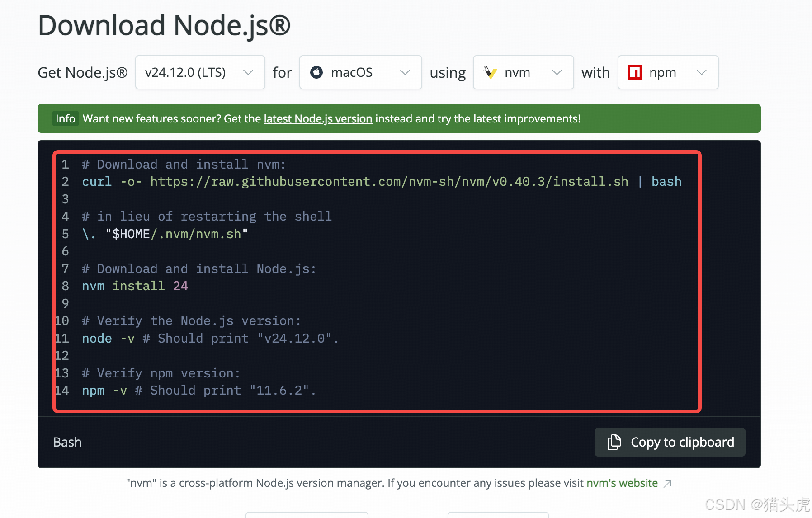The image size is (812, 518).
Task: Click the Info badge in the green banner
Action: [x=65, y=118]
